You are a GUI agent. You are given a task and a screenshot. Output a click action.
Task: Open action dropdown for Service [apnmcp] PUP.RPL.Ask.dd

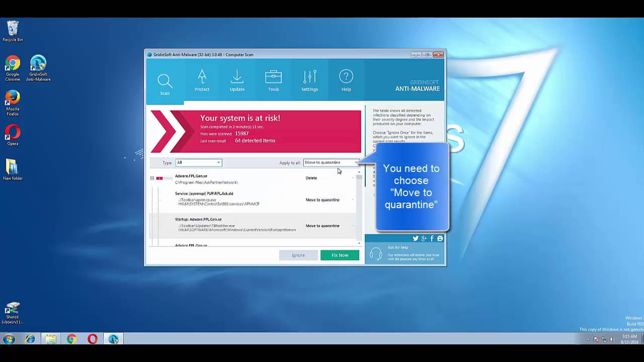[x=330, y=200]
